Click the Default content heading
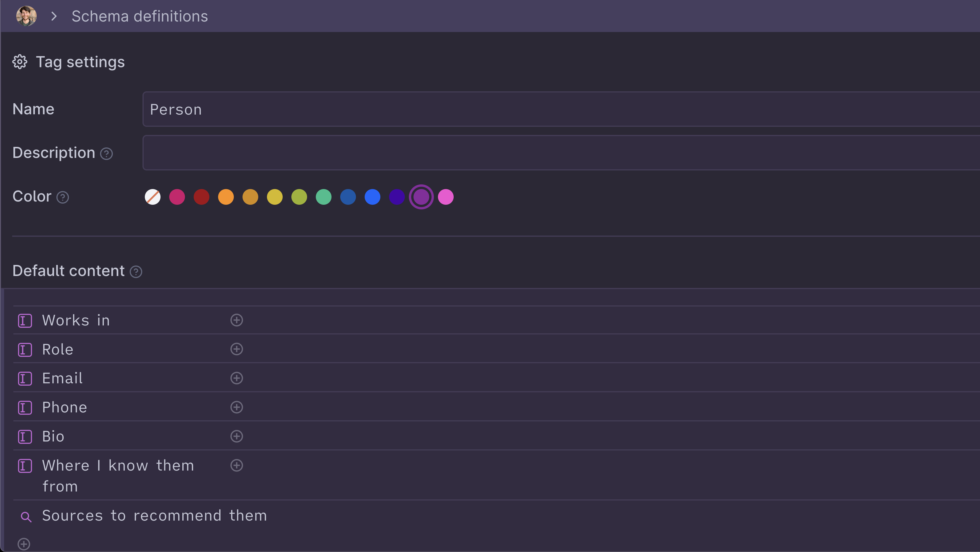Screen dimensions: 980x552 [x=68, y=271]
